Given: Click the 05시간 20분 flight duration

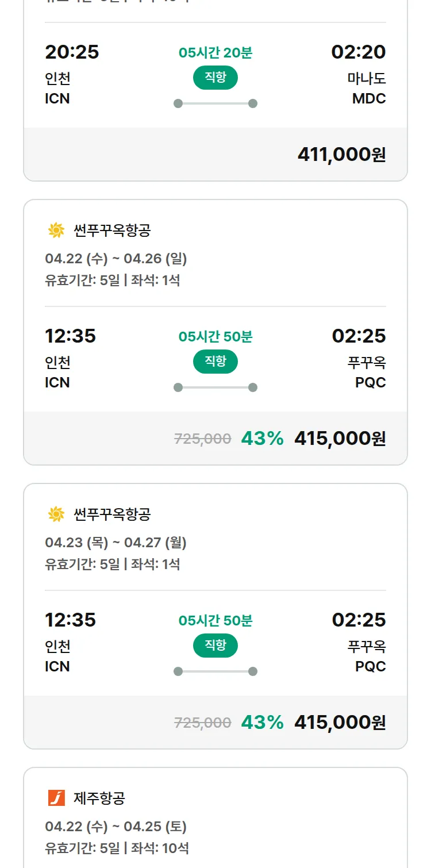Looking at the screenshot, I should (215, 53).
